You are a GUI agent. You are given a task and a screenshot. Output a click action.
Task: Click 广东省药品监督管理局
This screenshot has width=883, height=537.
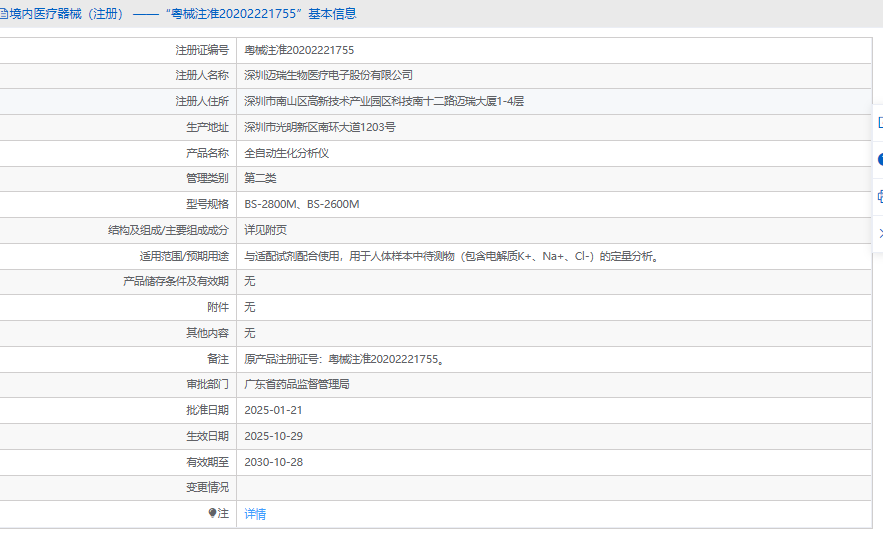297,384
